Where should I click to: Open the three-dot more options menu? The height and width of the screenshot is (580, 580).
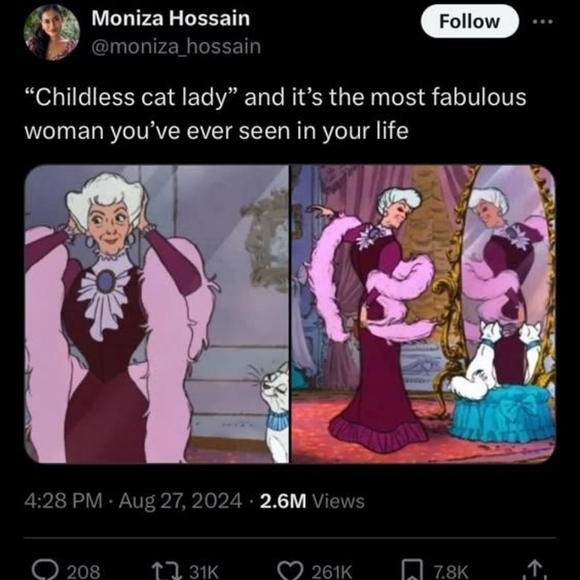(x=543, y=22)
